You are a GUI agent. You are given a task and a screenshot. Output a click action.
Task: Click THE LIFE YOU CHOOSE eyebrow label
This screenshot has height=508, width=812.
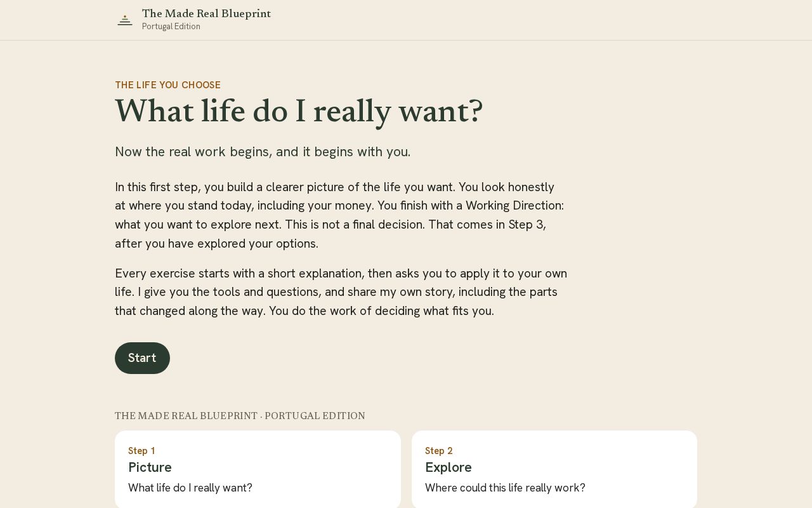tap(168, 85)
